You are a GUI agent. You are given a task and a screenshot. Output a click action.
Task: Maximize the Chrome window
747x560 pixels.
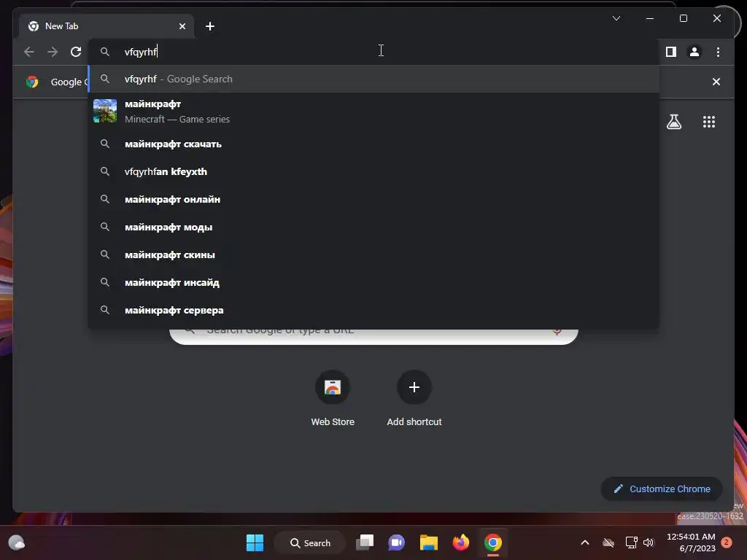tap(683, 18)
